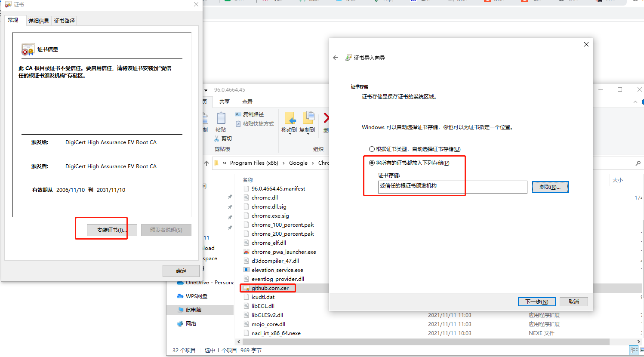This screenshot has width=644, height=357.
Task: Expand the Copy to (复制到) dropdown
Action: [x=307, y=134]
